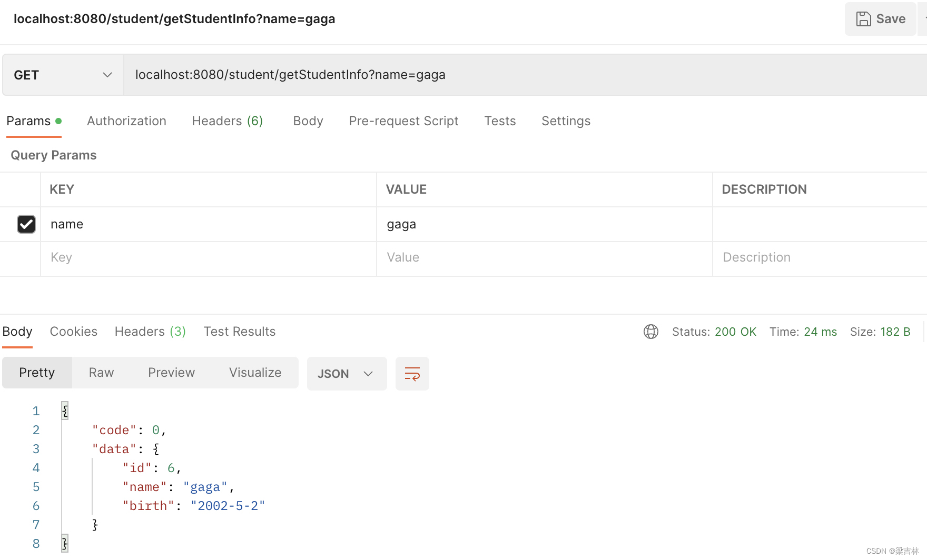Click the request title localhost:8080/student/getStudentInfo
927x560 pixels.
174,19
